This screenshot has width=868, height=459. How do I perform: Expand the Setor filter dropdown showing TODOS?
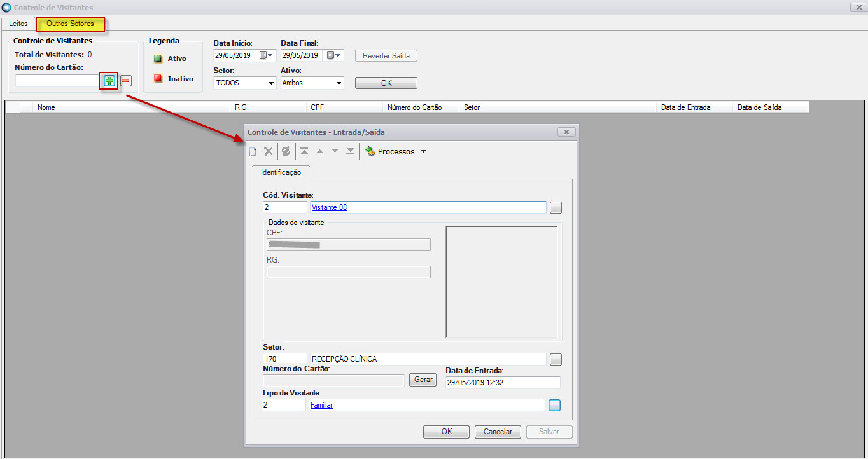[272, 83]
